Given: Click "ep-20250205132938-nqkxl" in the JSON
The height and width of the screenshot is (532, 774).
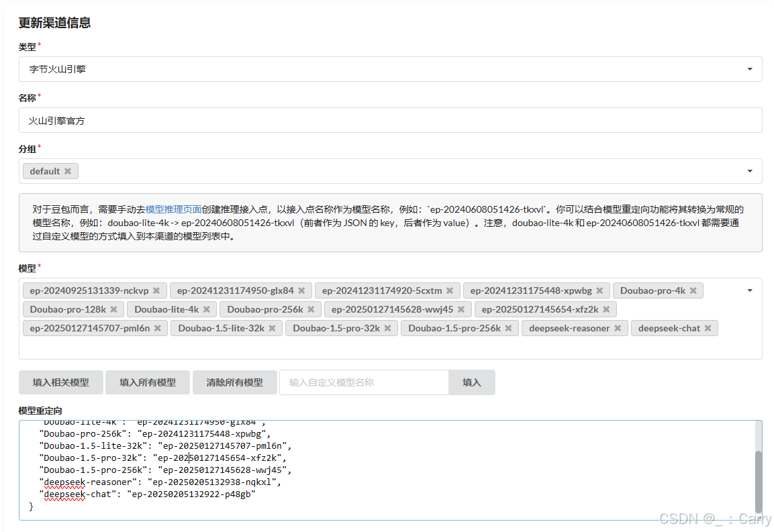Looking at the screenshot, I should point(211,482).
